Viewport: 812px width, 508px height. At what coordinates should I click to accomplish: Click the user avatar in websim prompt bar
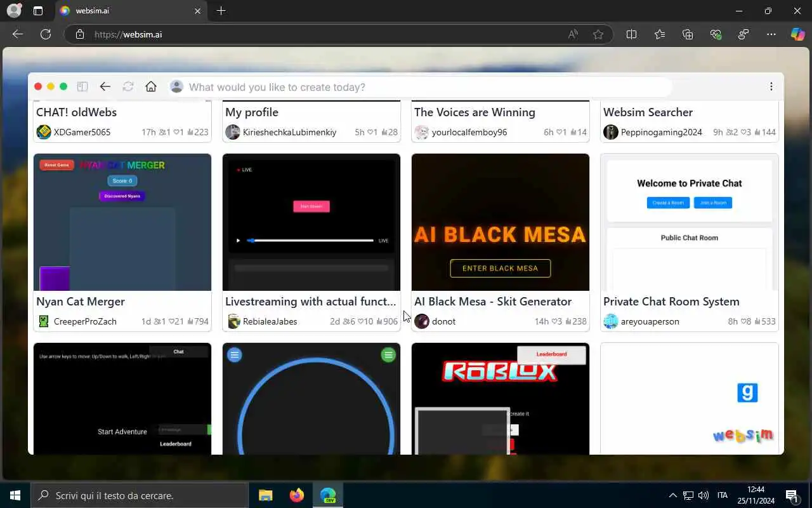click(x=177, y=87)
